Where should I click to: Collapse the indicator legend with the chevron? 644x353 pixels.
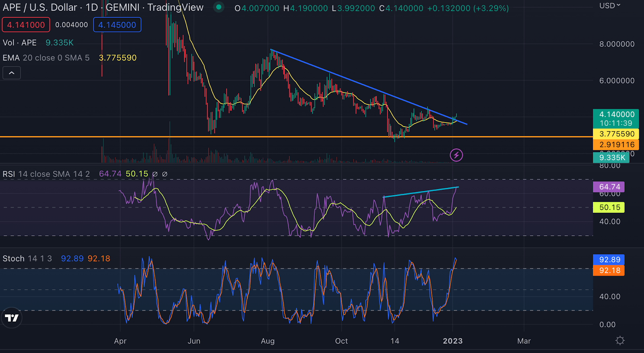coord(12,73)
